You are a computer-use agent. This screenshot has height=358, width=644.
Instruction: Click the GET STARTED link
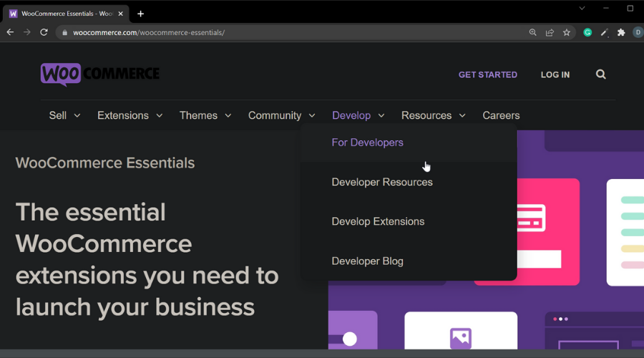click(488, 74)
